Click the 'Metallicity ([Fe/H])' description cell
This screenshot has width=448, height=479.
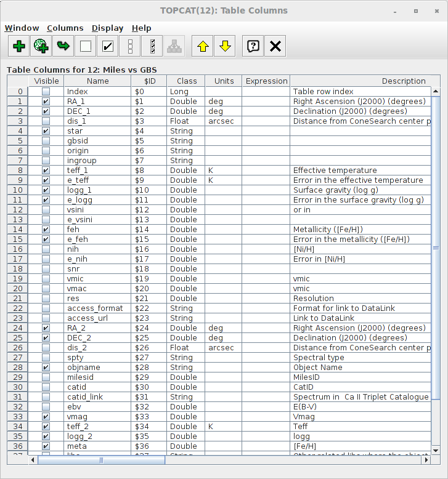(360, 230)
